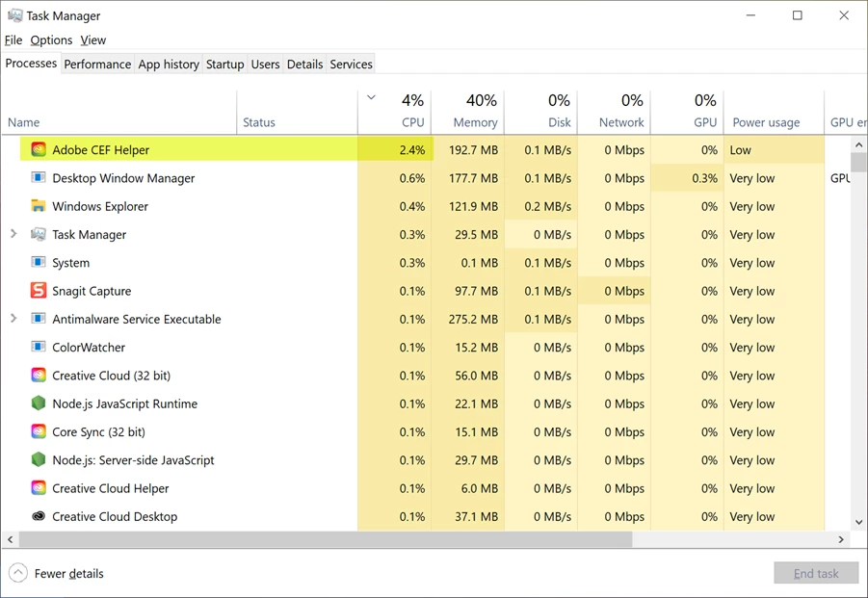Click the Task Manager title bar icon
The width and height of the screenshot is (868, 598).
tap(15, 15)
